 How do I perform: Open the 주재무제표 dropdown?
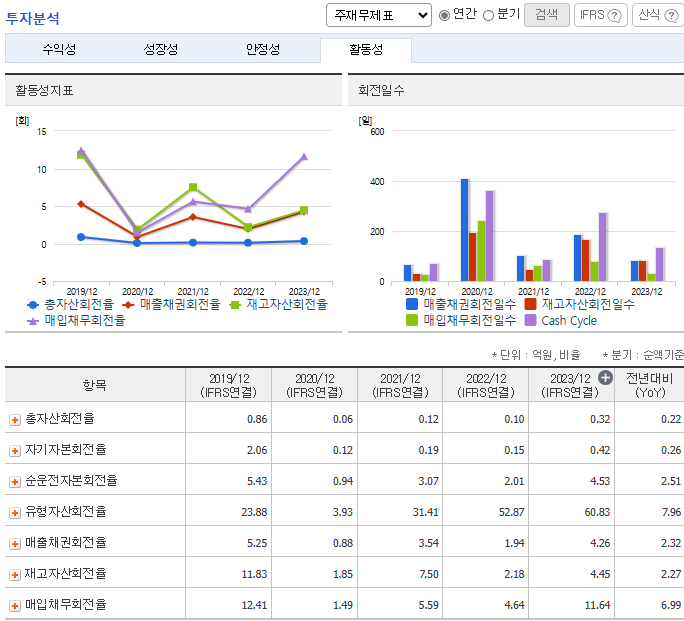(379, 15)
